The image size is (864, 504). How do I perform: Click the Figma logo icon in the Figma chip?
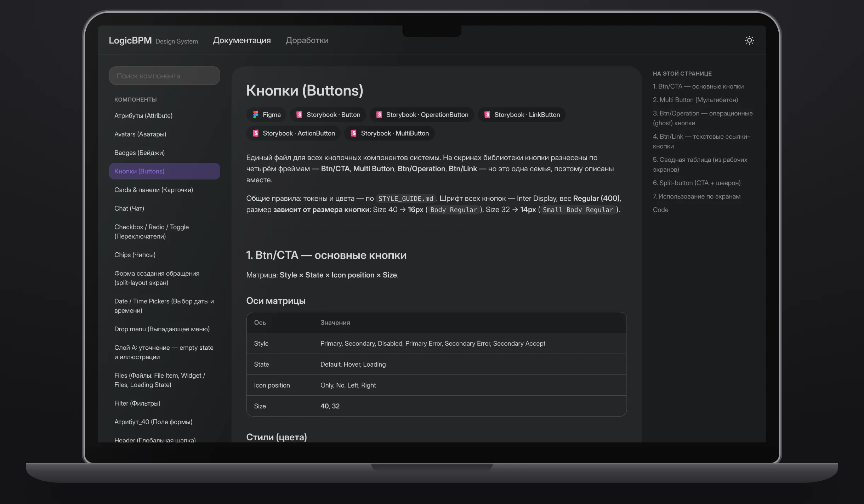click(256, 115)
